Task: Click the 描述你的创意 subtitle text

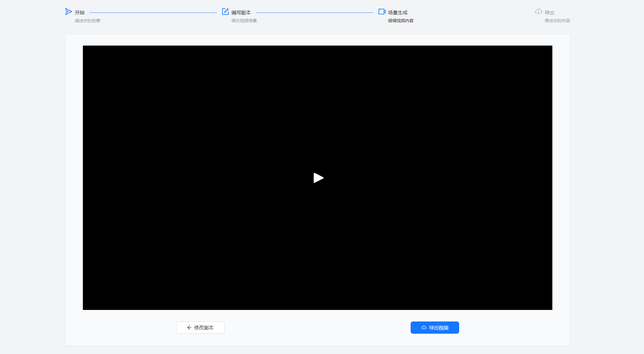Action: click(x=87, y=21)
